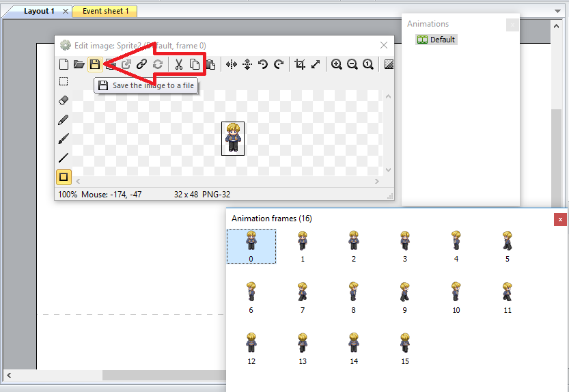
Task: Click the layout horizontal scrollbar thumb
Action: click(164, 376)
